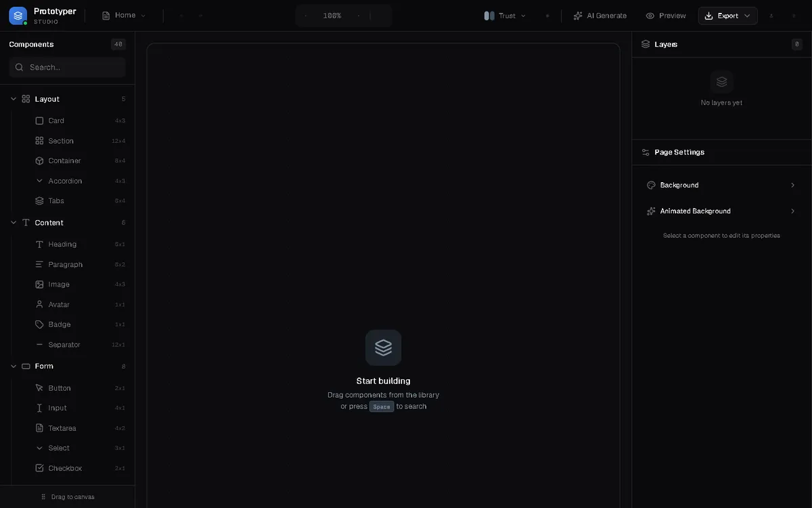Select the Card component row text
Screen dimensions: 812x508
coord(56,121)
